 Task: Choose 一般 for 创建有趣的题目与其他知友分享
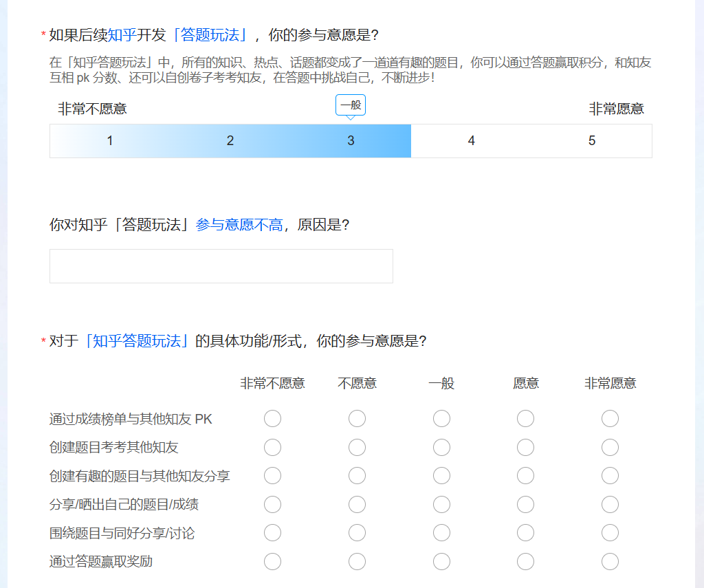[x=442, y=476]
